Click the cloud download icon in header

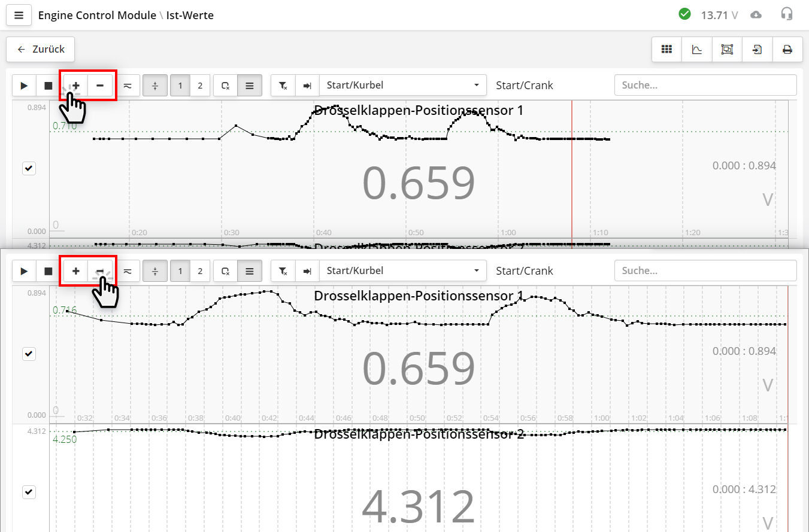pos(756,15)
